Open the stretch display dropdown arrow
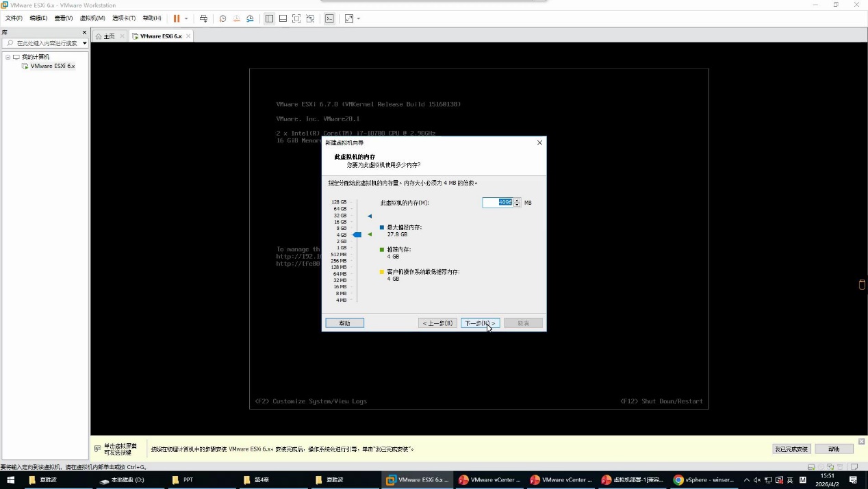The width and height of the screenshot is (868, 489). tap(358, 18)
